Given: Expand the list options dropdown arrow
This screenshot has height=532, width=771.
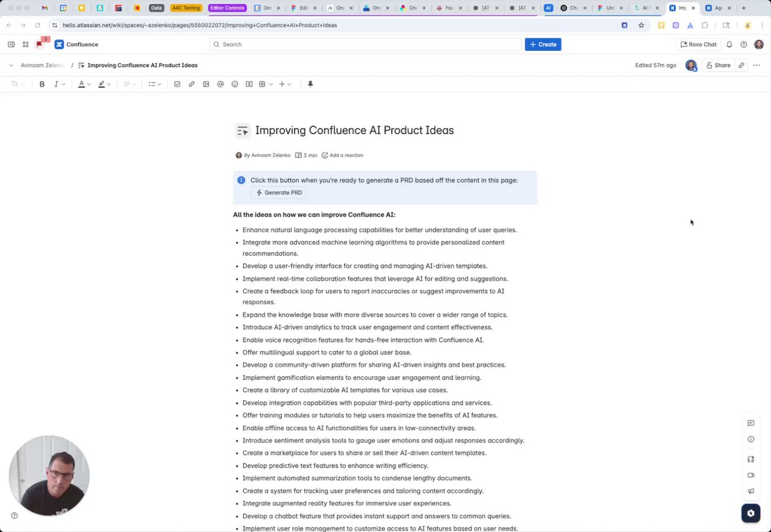Looking at the screenshot, I should (159, 84).
